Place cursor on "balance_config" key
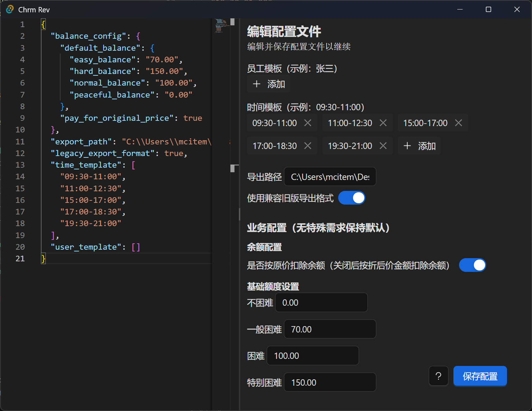 pos(88,36)
